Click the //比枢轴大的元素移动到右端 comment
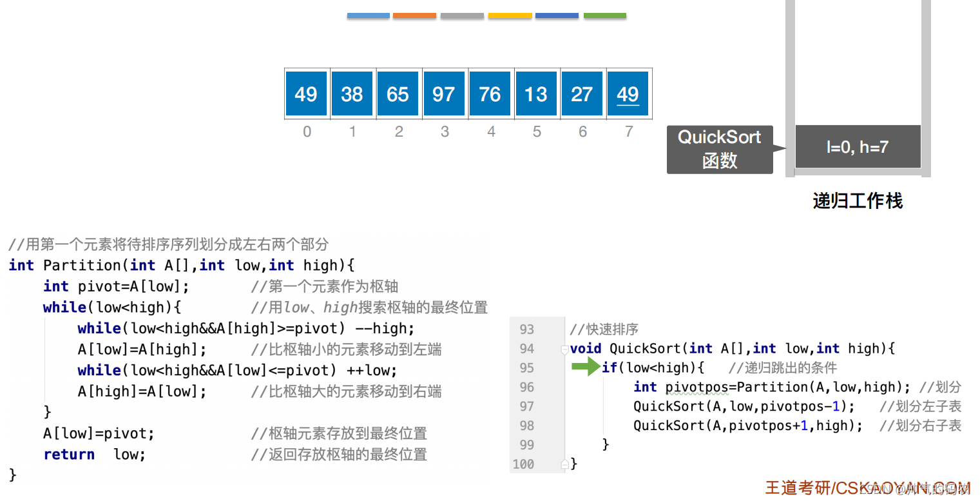This screenshot has width=980, height=501. [x=346, y=391]
